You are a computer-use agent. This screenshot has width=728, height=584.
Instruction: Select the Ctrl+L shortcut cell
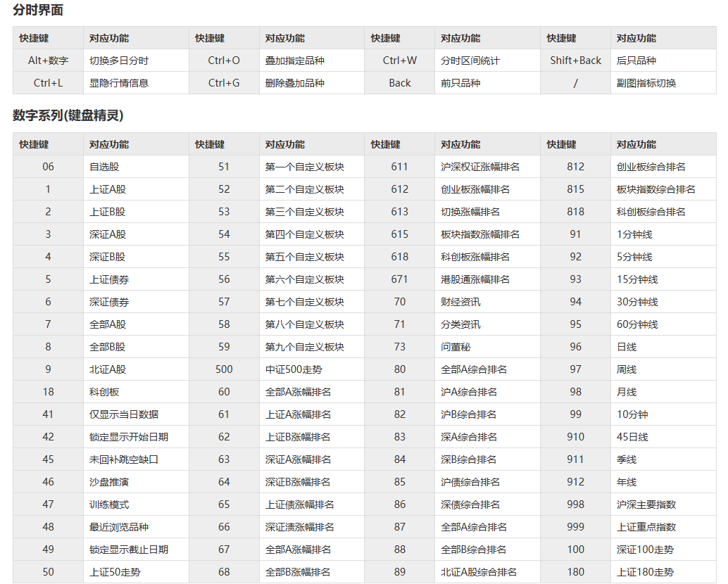[x=49, y=83]
